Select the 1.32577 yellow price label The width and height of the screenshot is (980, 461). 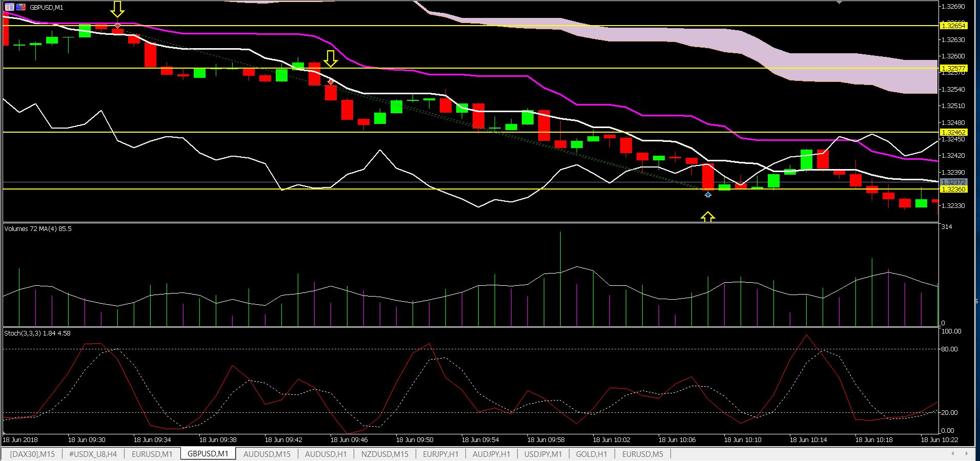point(953,68)
